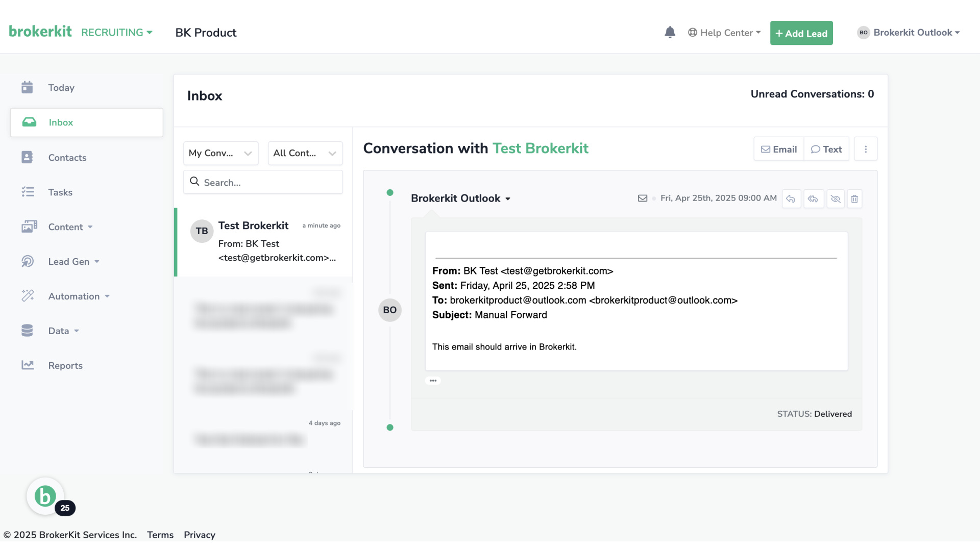Click the message date Fri, Apr 25th

click(719, 198)
